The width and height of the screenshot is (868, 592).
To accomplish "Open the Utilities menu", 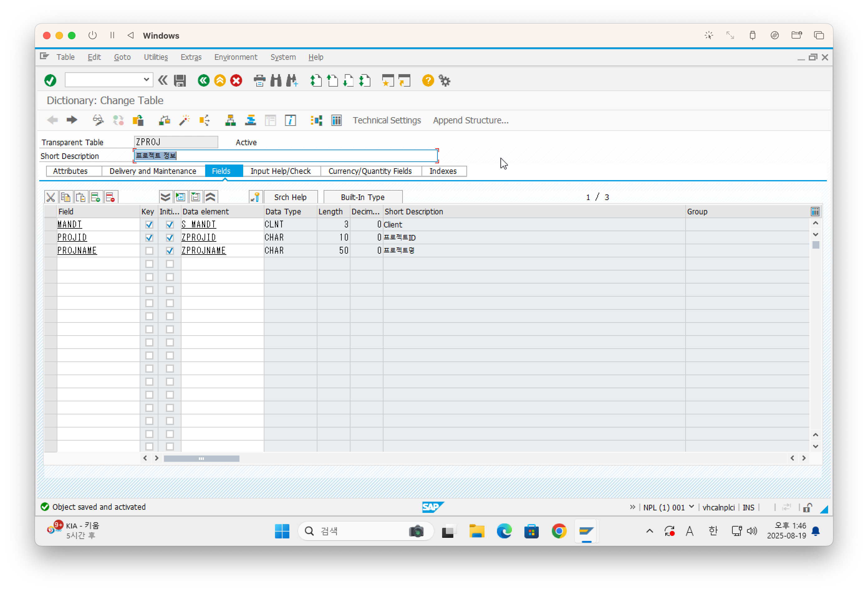I will click(156, 57).
